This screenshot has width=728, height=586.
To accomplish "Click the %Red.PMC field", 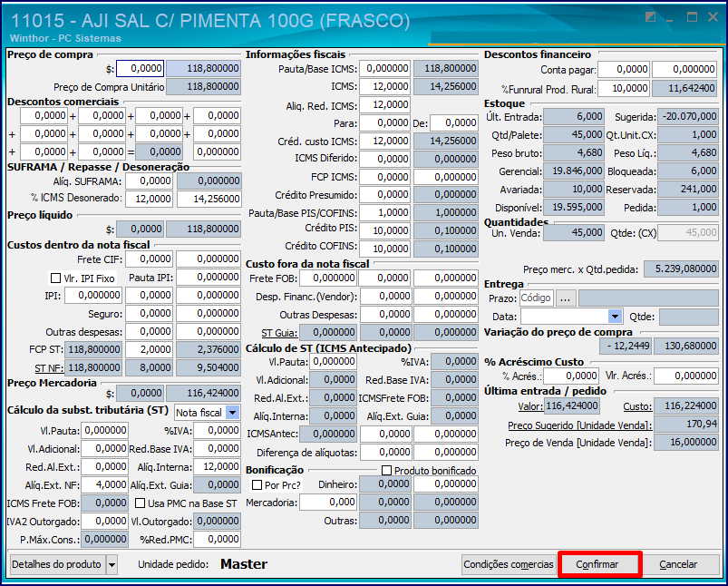I will coord(217,539).
